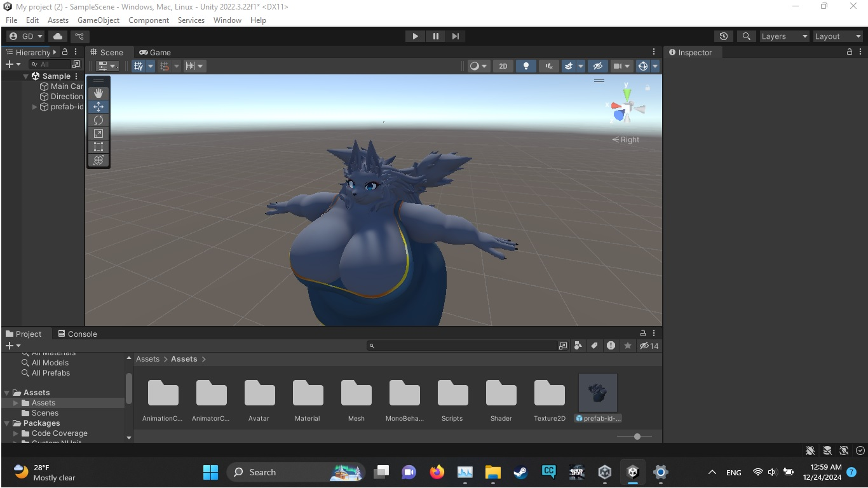Click search-by-label filter in Project

(594, 346)
